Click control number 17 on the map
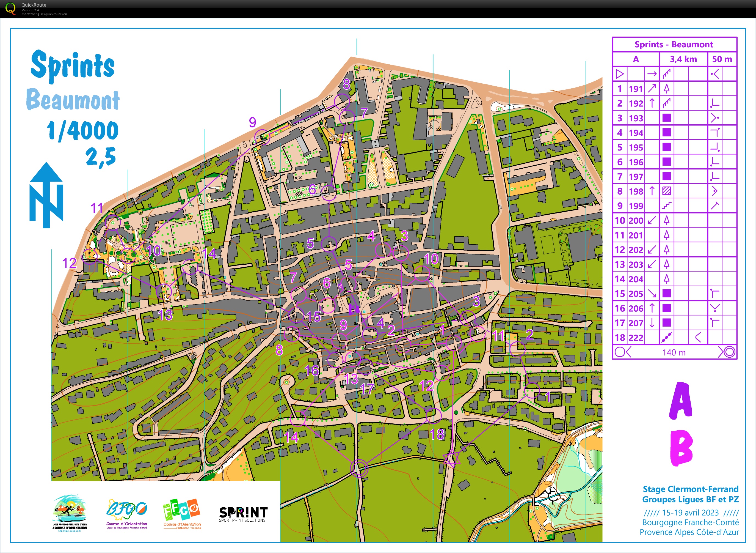This screenshot has height=553, width=756. 367,389
